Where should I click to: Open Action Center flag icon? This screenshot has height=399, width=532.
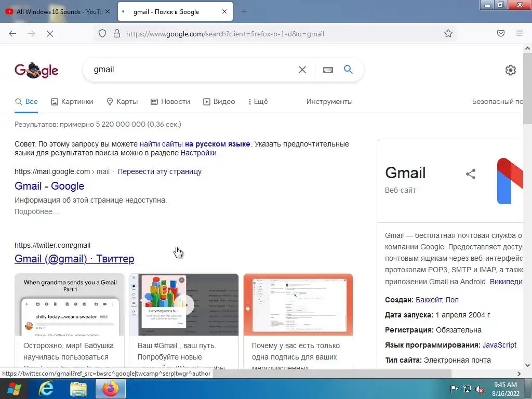point(454,389)
